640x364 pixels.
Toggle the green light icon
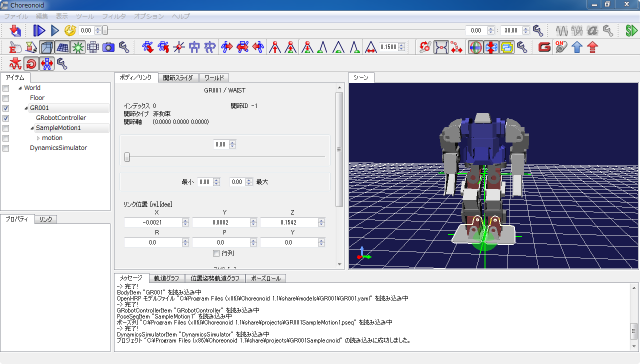(x=78, y=47)
